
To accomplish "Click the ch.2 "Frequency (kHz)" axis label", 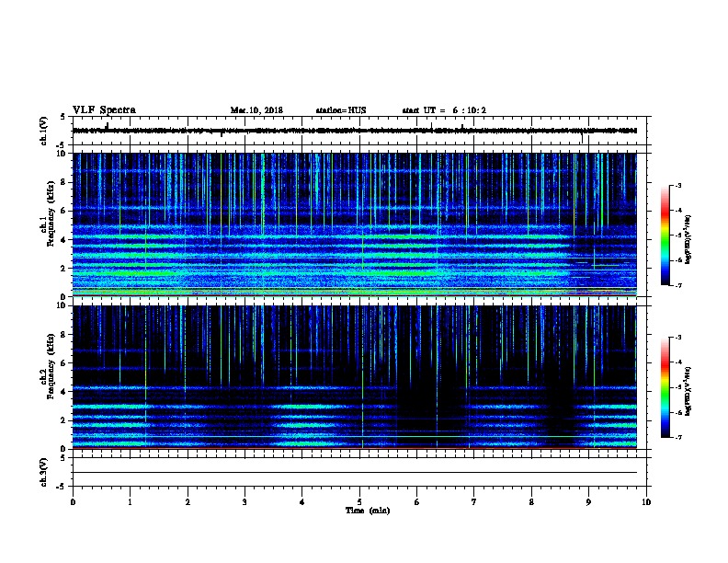I will 51,366.
